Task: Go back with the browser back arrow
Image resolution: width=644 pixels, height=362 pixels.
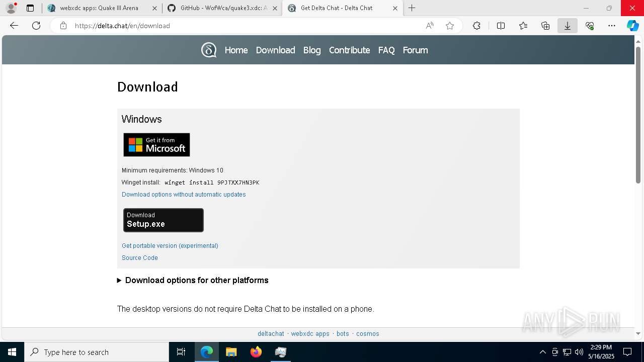Action: click(14, 26)
